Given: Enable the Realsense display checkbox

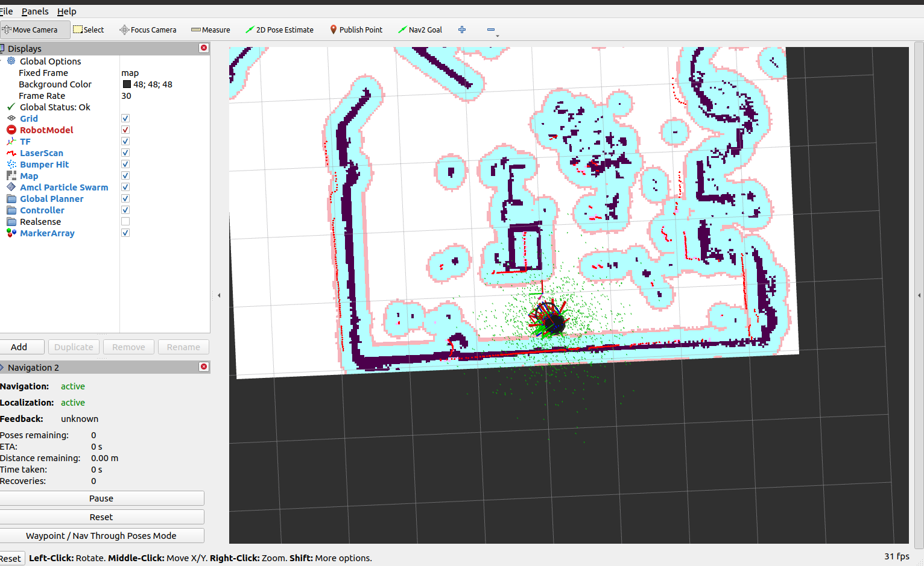Looking at the screenshot, I should (125, 221).
